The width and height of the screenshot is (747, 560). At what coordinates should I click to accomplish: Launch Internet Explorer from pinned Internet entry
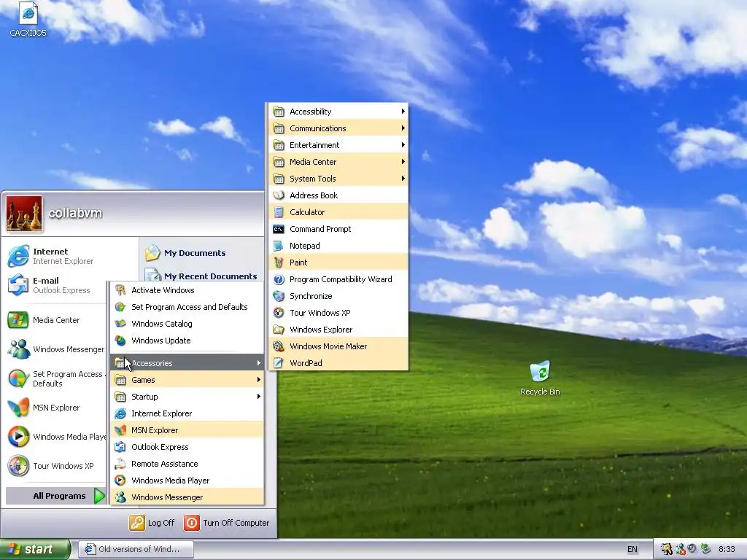tap(55, 256)
